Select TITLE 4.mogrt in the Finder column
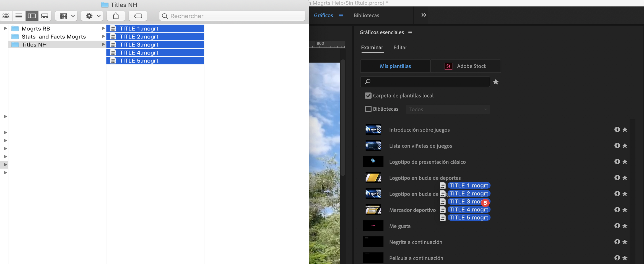This screenshot has width=644, height=264. pos(155,52)
